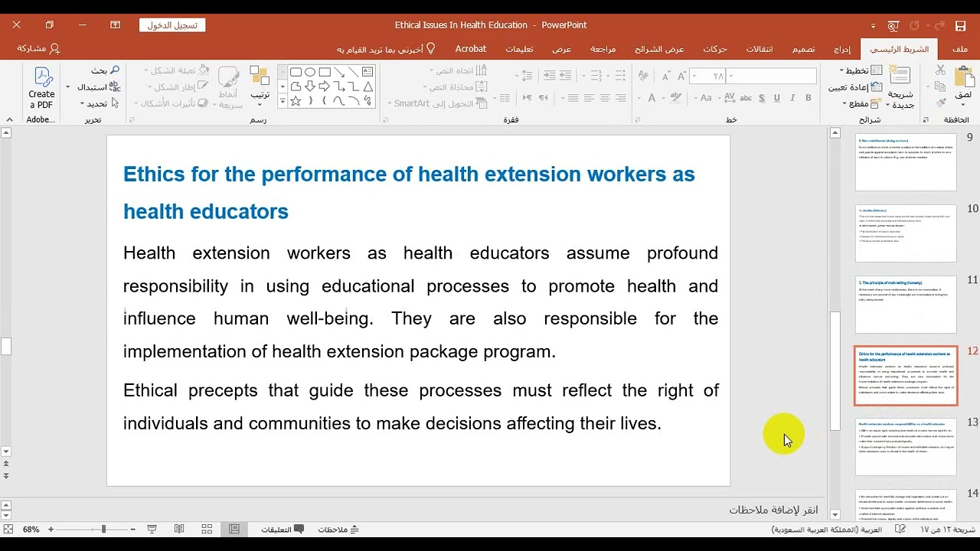
Task: Switch to the مراجعة (Review) tab
Action: [603, 49]
